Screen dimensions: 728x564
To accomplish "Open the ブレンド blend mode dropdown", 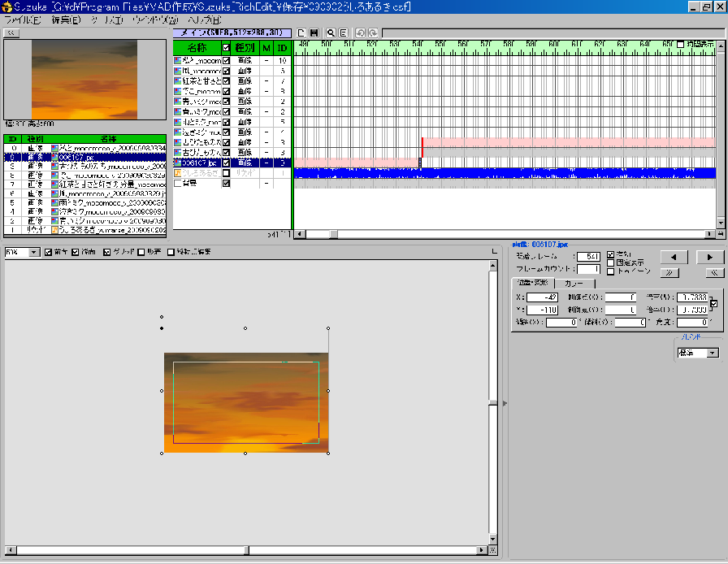I will tap(713, 353).
